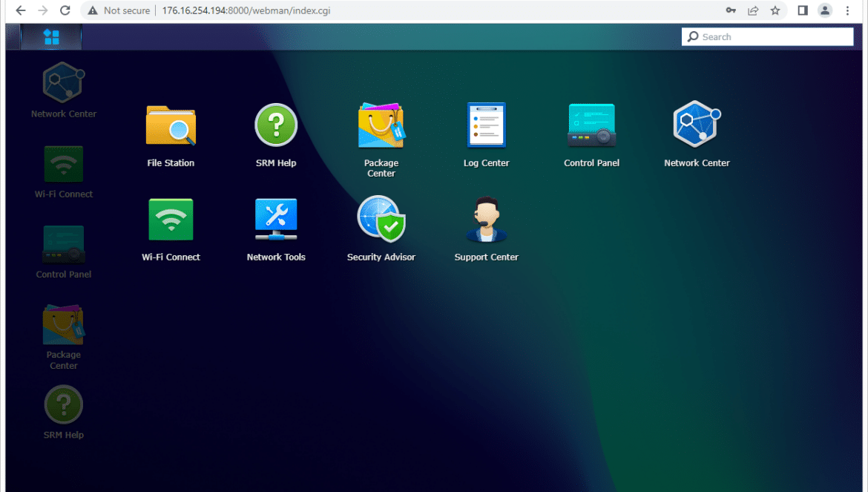Open the browser profile menu
The width and height of the screenshot is (868, 492).
825,10
